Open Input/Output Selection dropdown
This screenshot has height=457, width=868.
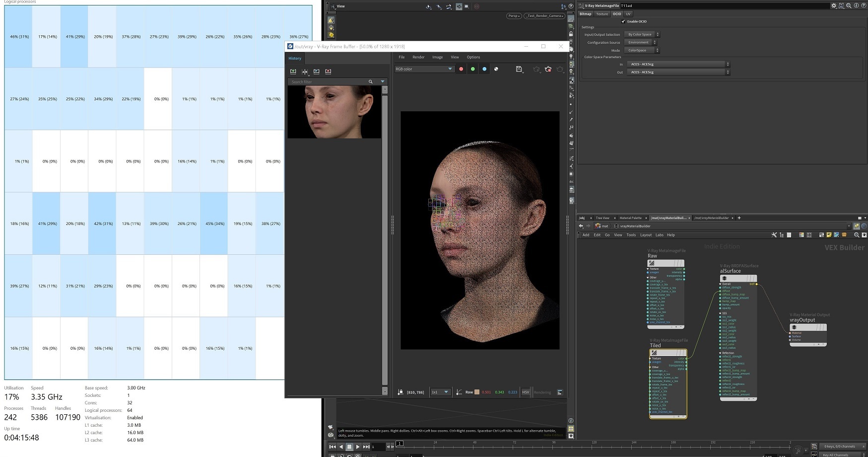(642, 34)
